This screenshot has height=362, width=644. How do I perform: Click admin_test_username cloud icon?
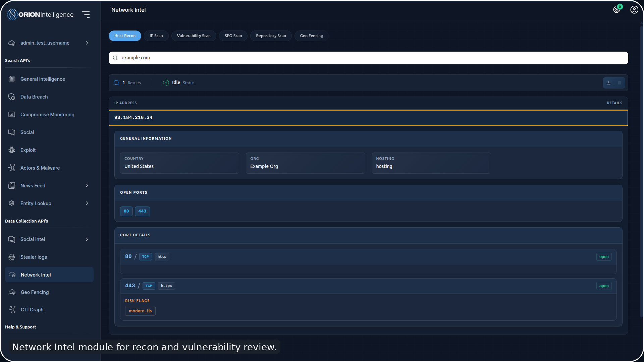point(12,43)
